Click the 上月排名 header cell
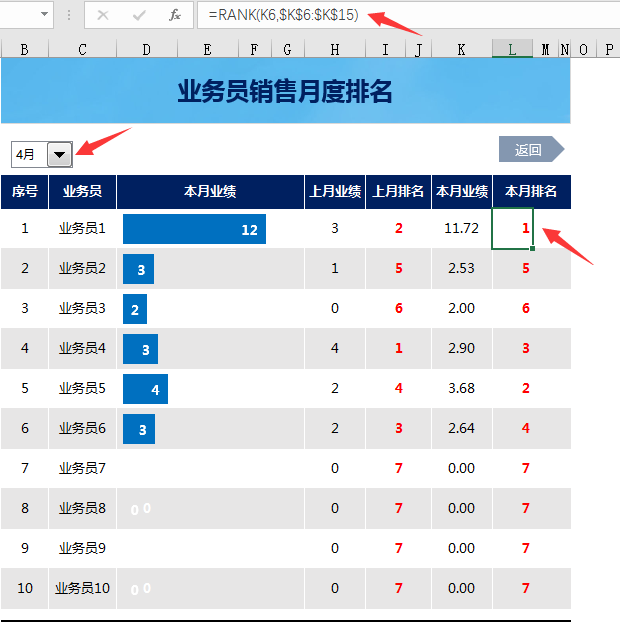Image resolution: width=620 pixels, height=633 pixels. coord(398,191)
